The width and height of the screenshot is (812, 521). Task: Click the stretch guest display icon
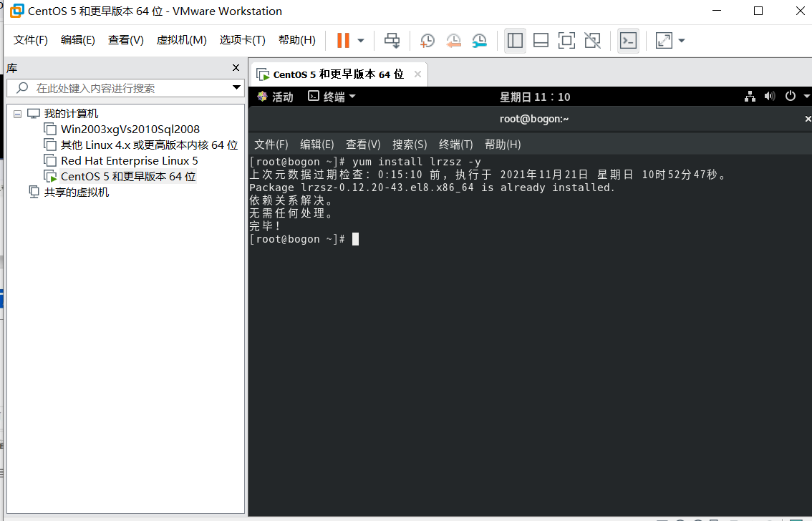pyautogui.click(x=663, y=40)
